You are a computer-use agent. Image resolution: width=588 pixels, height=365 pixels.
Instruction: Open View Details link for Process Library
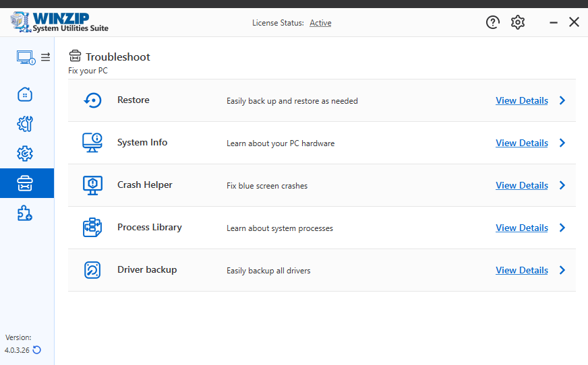[x=522, y=228]
